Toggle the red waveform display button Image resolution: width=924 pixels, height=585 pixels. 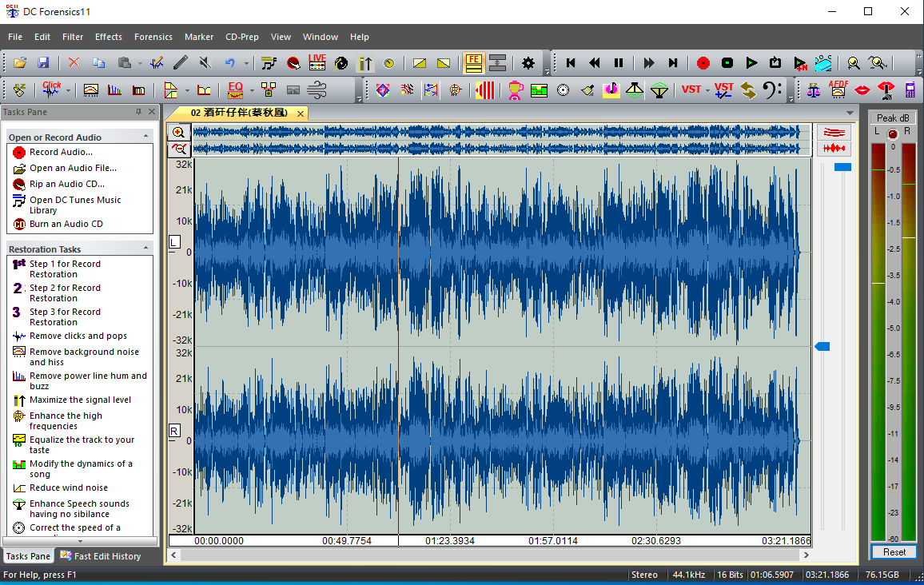pos(834,149)
